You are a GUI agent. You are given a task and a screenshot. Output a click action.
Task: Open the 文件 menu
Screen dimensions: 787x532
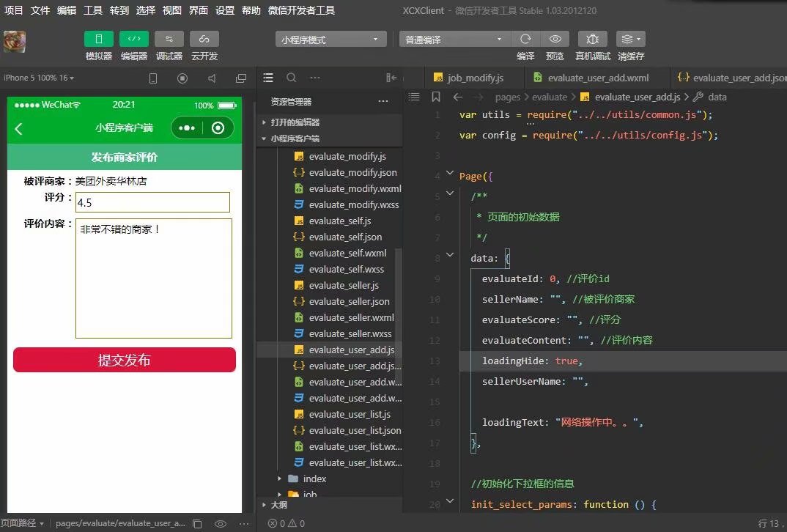(40, 10)
